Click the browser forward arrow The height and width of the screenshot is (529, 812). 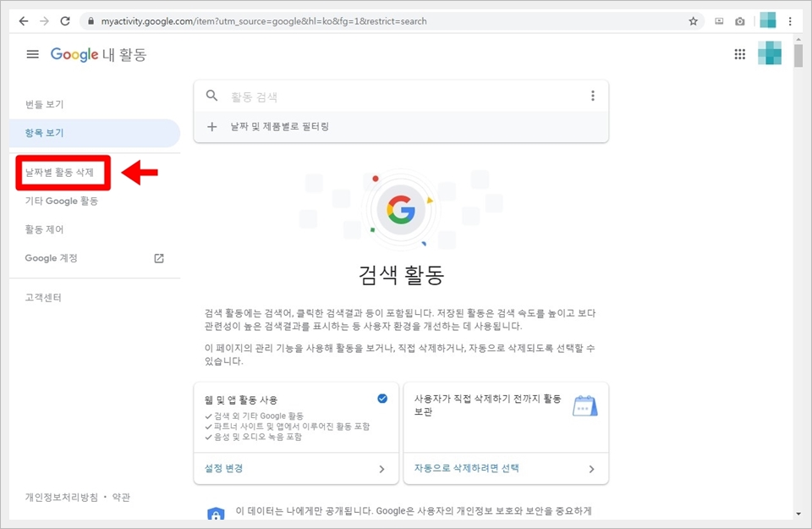[45, 21]
